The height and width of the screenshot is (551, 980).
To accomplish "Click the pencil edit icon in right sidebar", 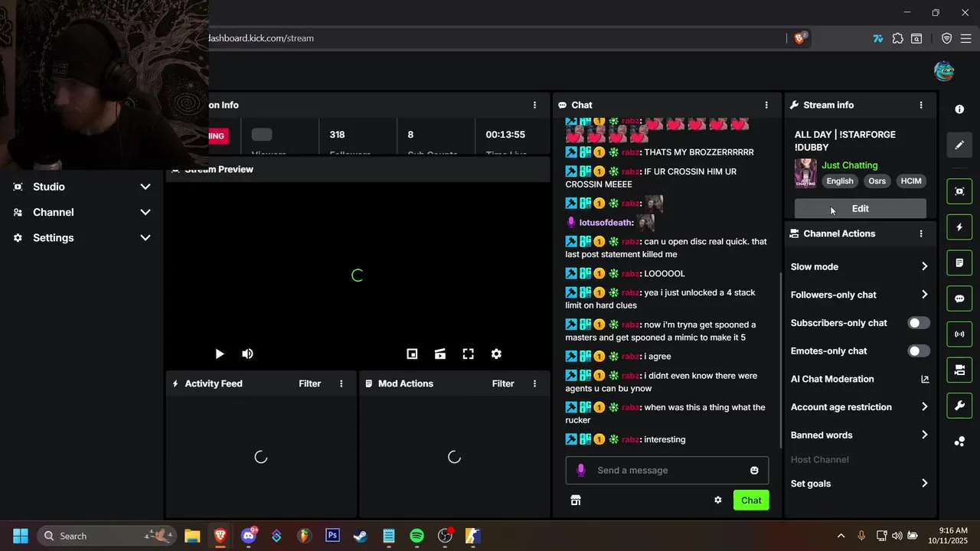I will pos(959,145).
